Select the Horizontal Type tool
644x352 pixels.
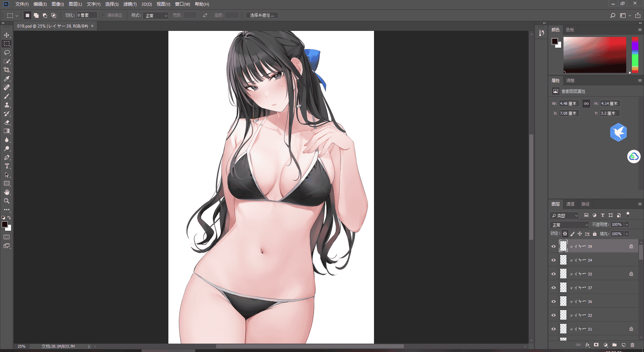pyautogui.click(x=7, y=166)
